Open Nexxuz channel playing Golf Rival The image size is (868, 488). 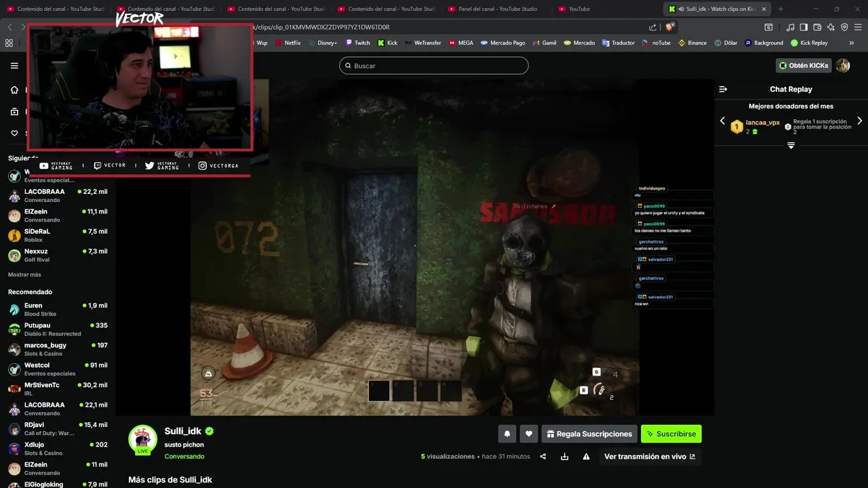[x=58, y=255]
